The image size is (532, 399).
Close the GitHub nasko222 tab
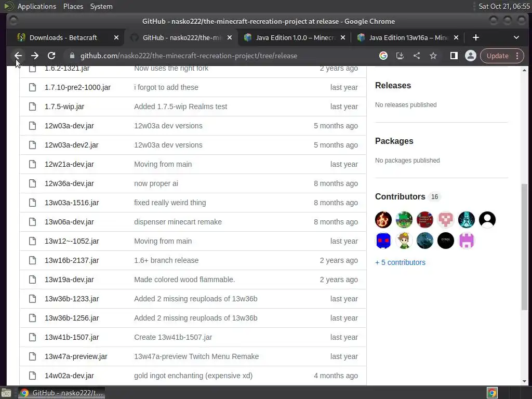click(x=230, y=37)
